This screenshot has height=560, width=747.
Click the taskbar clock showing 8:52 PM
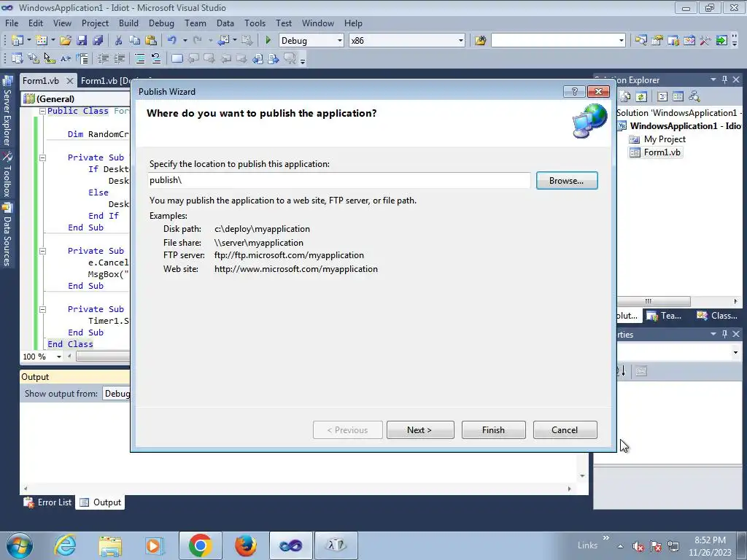[710, 545]
